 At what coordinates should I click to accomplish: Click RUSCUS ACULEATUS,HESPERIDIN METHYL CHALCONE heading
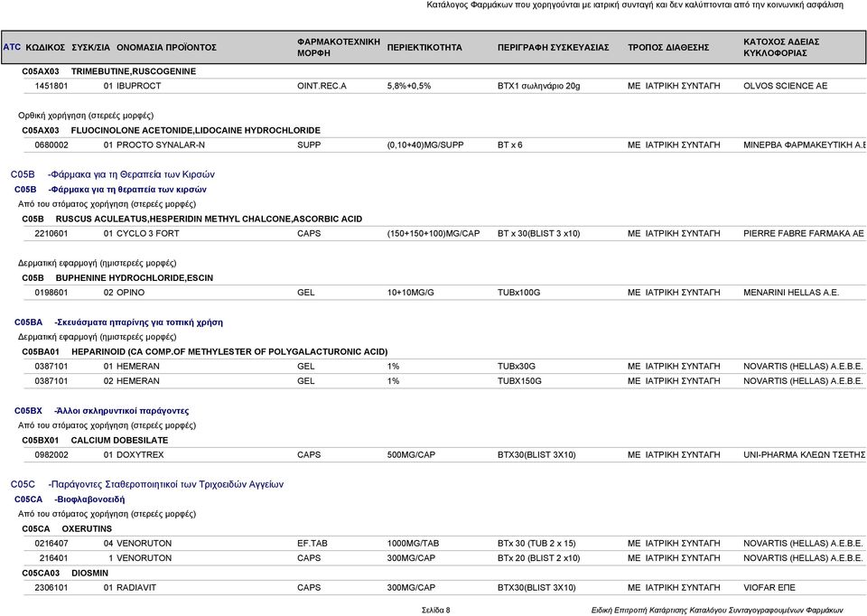coord(209,219)
